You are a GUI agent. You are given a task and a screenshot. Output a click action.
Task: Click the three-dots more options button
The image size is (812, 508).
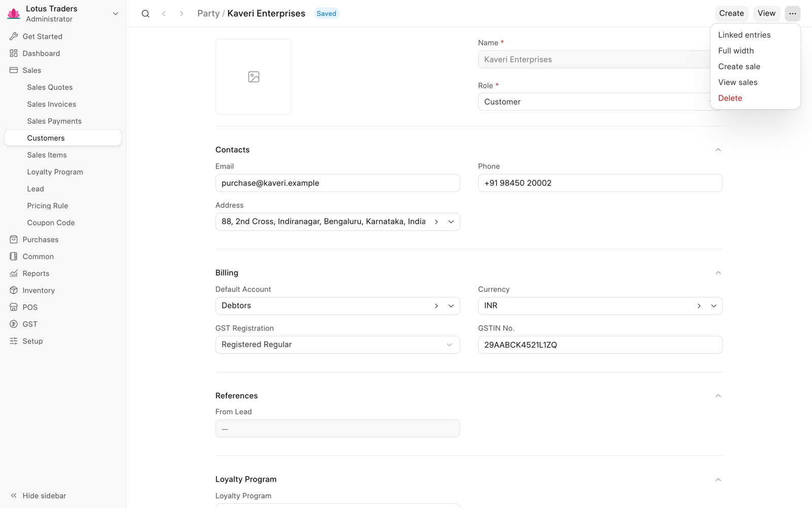(792, 14)
